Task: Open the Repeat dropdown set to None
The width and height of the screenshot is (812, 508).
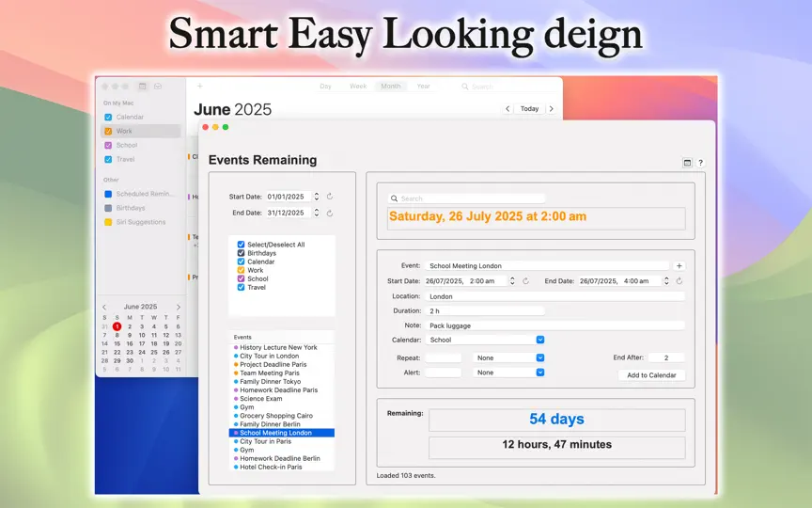Action: (508, 357)
